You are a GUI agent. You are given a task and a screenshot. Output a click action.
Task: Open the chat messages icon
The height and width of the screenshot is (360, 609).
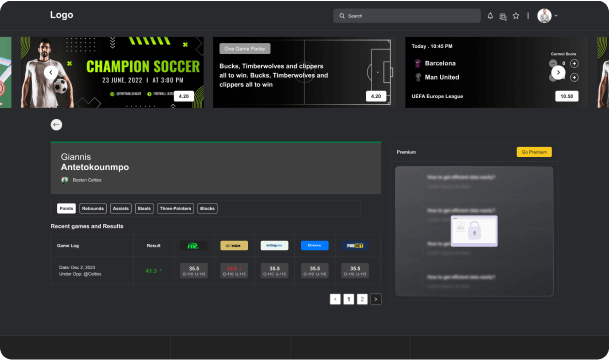(503, 16)
